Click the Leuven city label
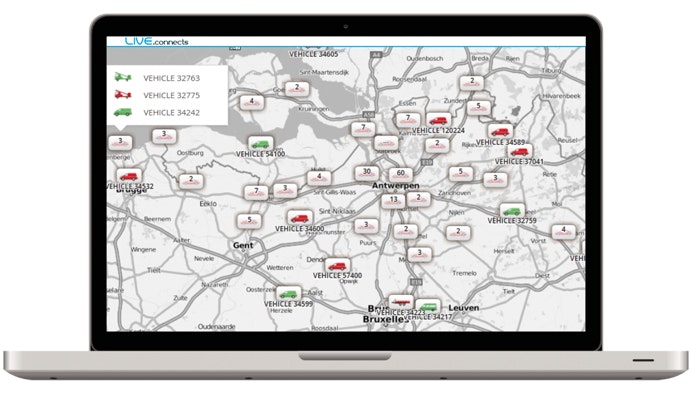The width and height of the screenshot is (691, 393). pos(464,308)
